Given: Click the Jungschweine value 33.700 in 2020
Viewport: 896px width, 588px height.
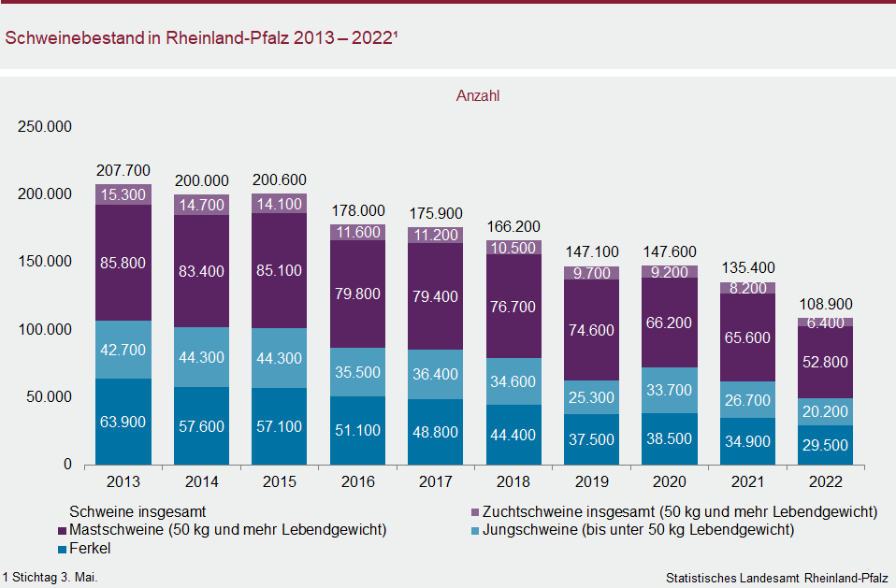Looking at the screenshot, I should [669, 391].
